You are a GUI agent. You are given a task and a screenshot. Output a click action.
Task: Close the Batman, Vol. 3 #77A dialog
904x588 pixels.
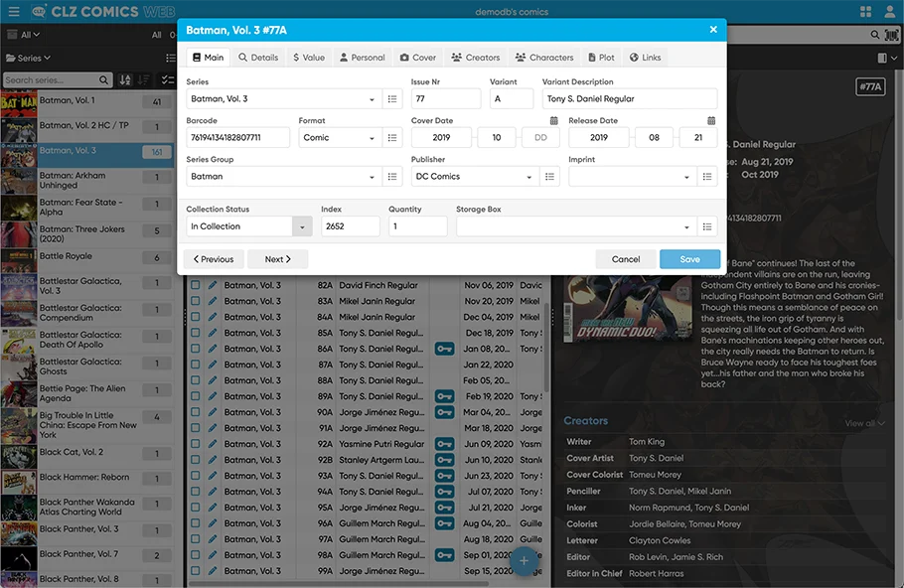pyautogui.click(x=713, y=30)
